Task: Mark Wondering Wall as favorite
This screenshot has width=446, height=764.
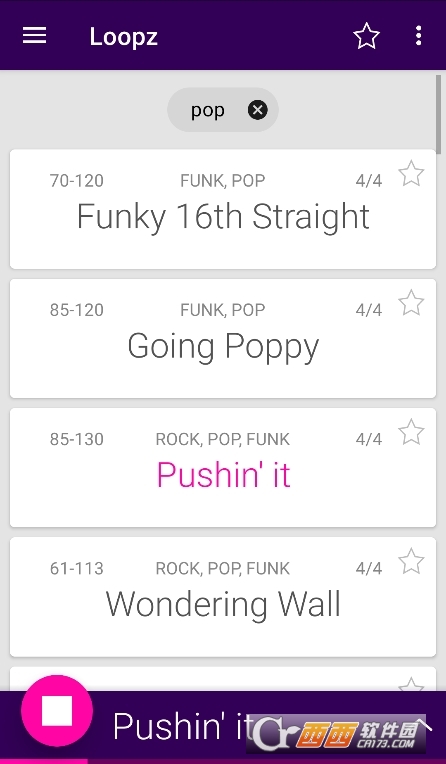Action: click(411, 561)
